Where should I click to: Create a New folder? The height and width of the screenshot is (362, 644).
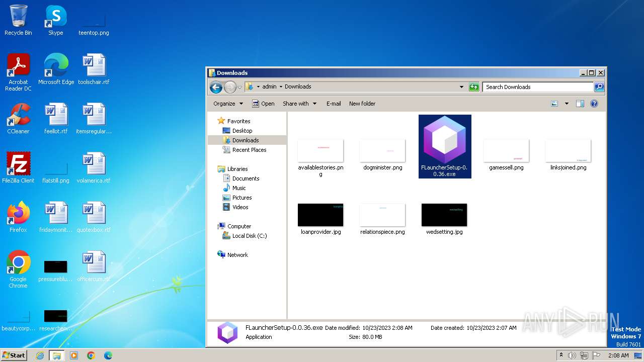click(362, 104)
